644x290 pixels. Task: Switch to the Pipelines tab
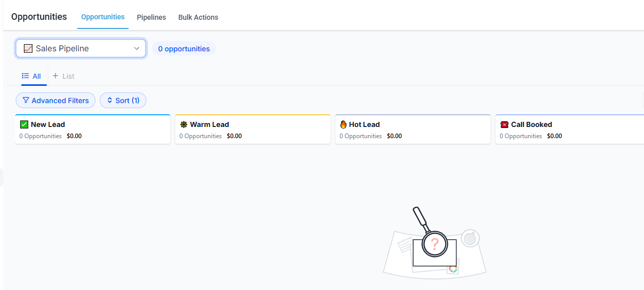(151, 17)
